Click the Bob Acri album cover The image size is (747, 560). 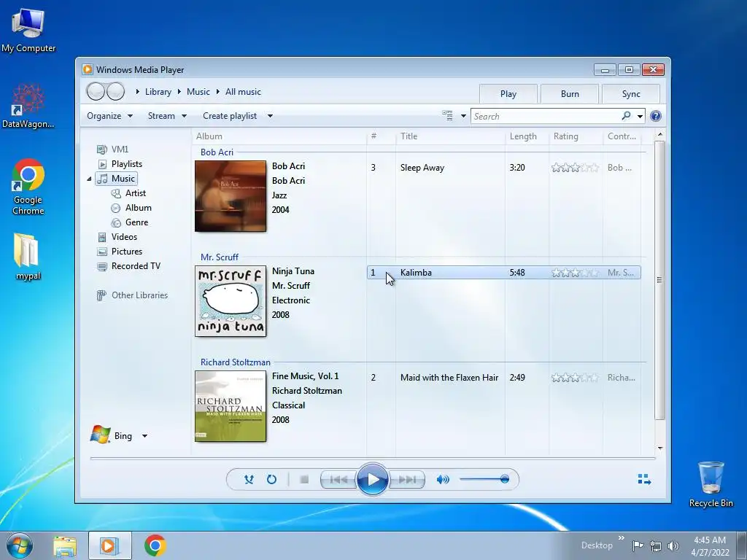(x=231, y=196)
